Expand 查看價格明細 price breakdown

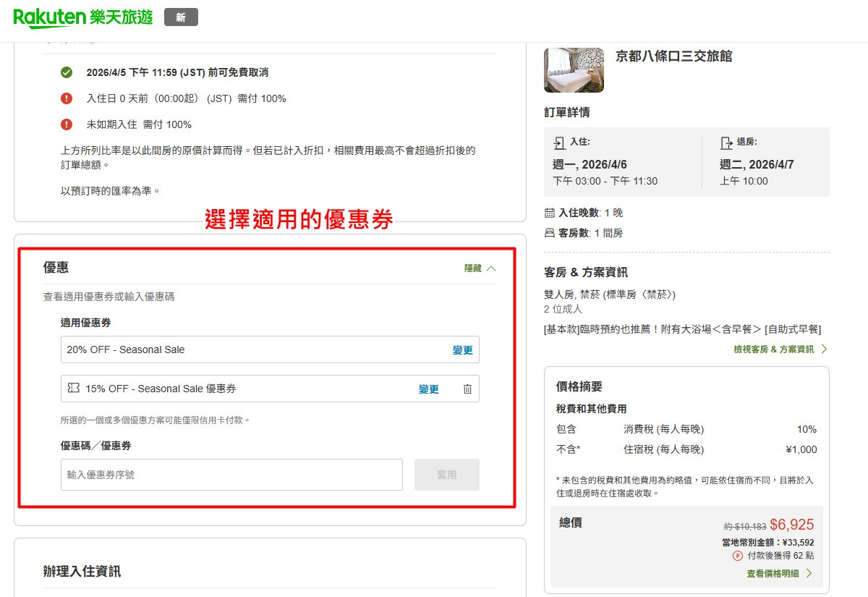click(x=779, y=573)
